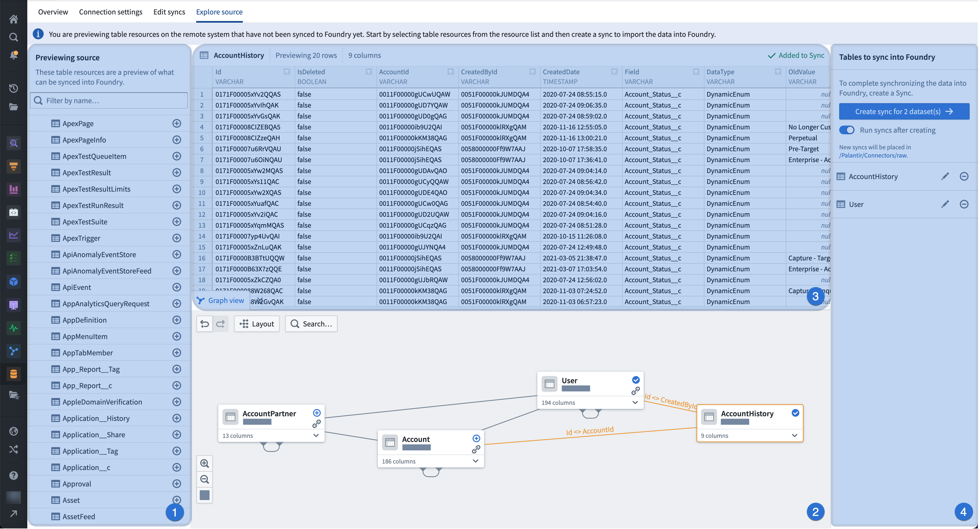Viewport: 980px width, 529px height.
Task: Expand the AccountPartner node's 13 columns
Action: coord(316,435)
